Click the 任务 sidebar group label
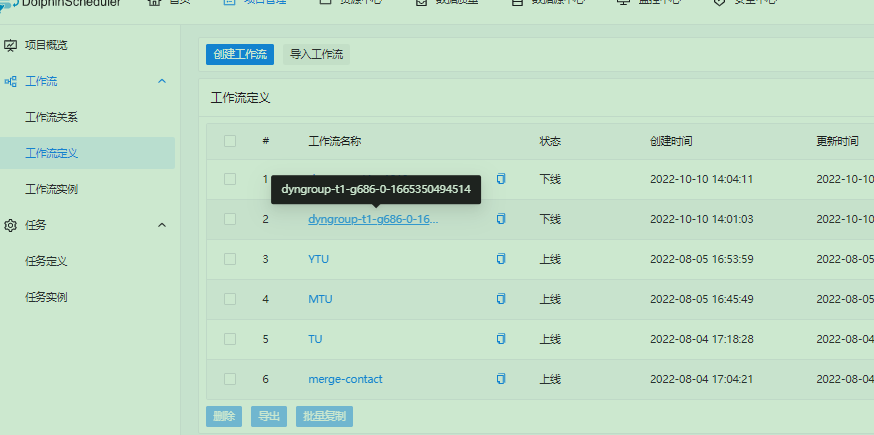 [x=36, y=225]
